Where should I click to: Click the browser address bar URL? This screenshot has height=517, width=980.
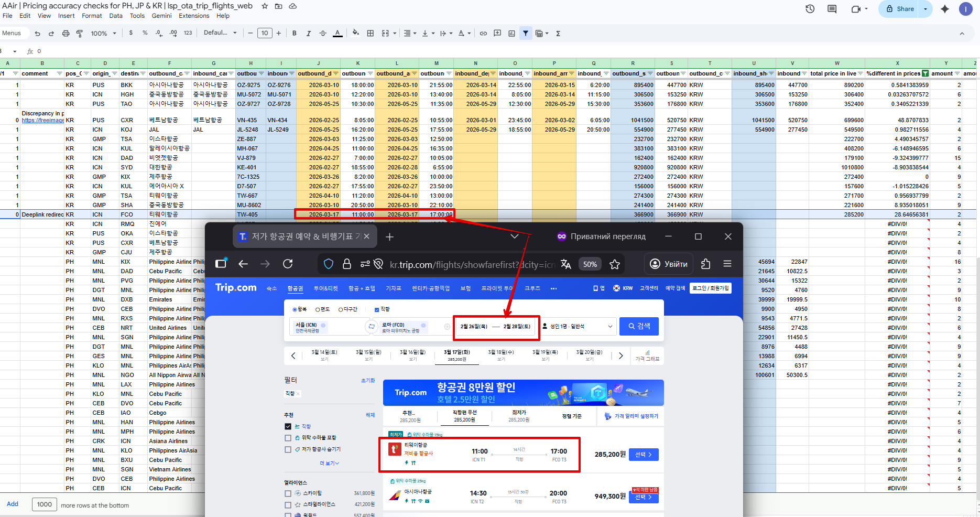[x=472, y=265]
